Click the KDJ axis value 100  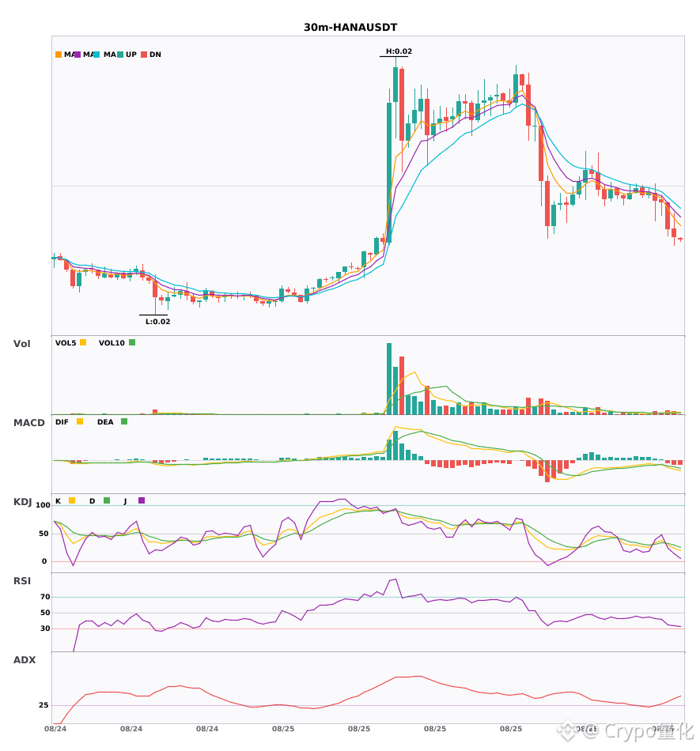(44, 505)
